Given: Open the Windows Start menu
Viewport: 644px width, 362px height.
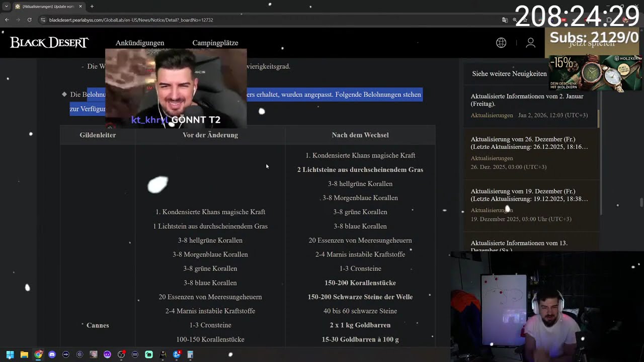Looking at the screenshot, I should click(x=10, y=354).
